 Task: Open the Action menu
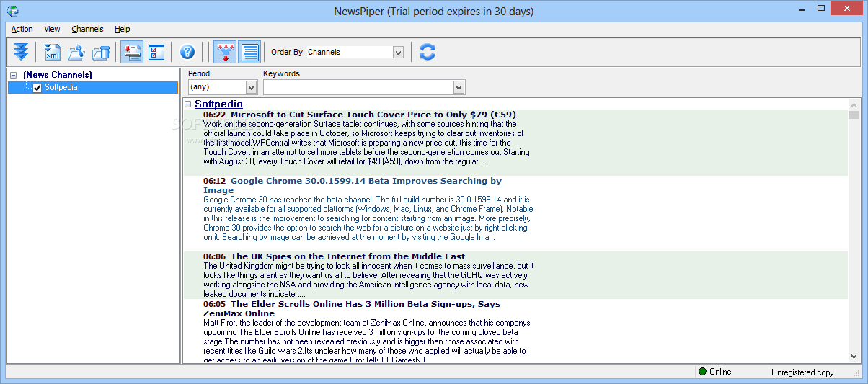[22, 29]
